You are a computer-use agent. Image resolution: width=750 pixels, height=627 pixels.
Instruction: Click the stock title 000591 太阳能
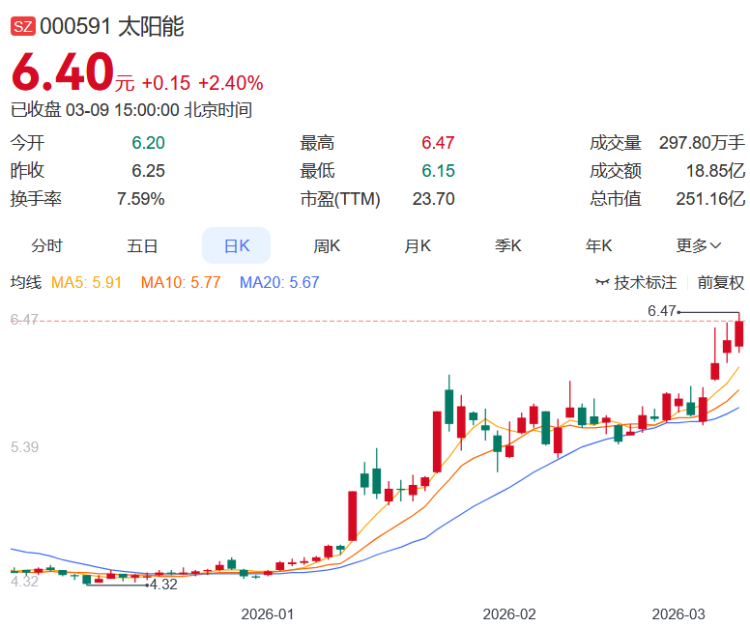tap(112, 26)
